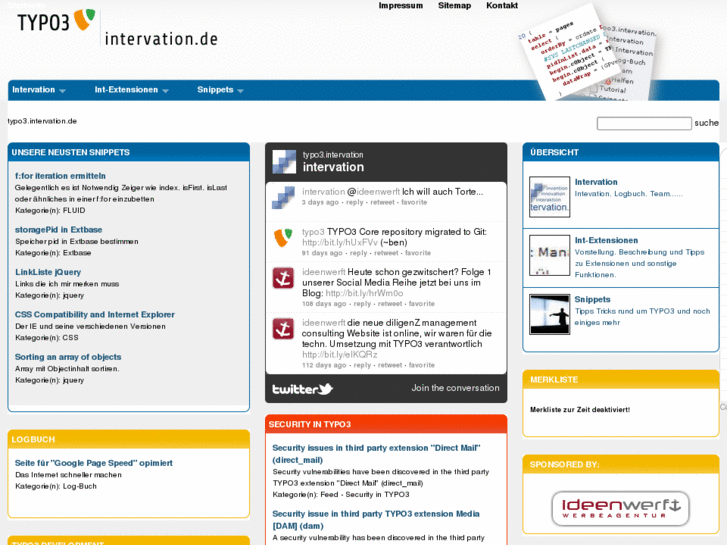Click retweet on the 108 days ago tweet

point(390,303)
